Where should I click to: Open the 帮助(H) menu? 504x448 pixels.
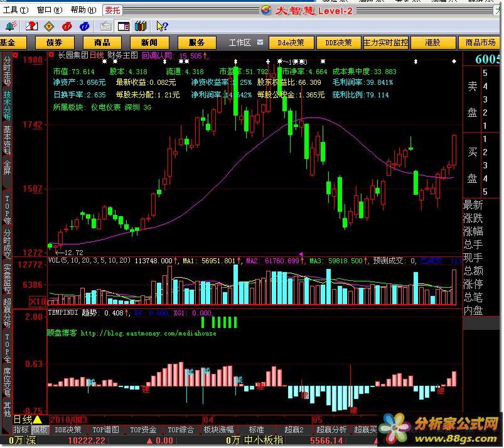pos(83,10)
